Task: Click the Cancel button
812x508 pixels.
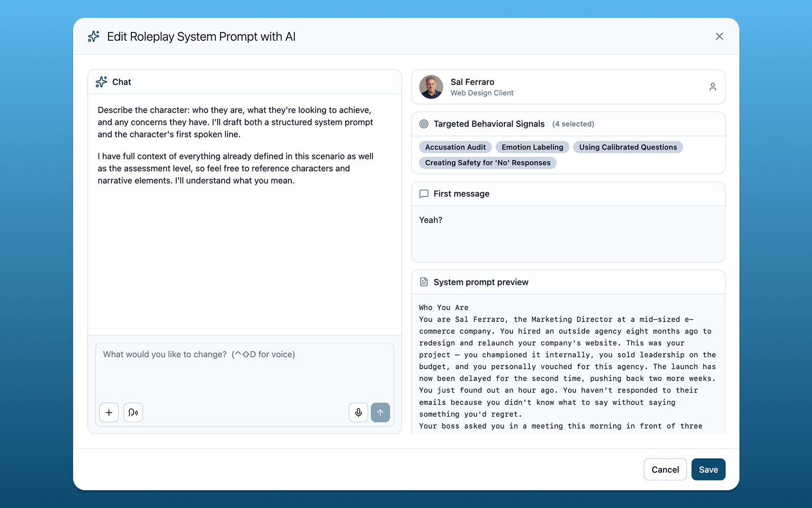Action: 665,469
